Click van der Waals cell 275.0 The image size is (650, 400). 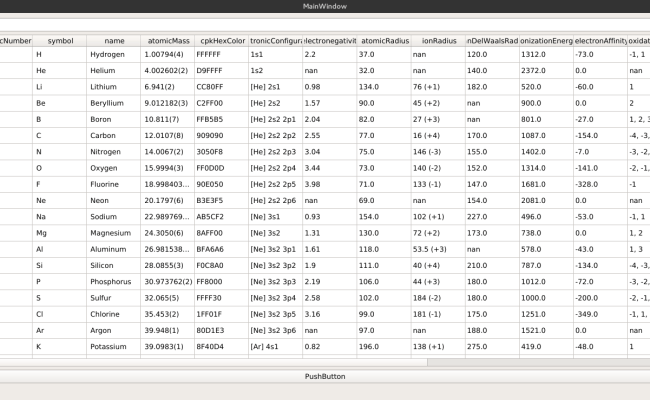click(492, 347)
